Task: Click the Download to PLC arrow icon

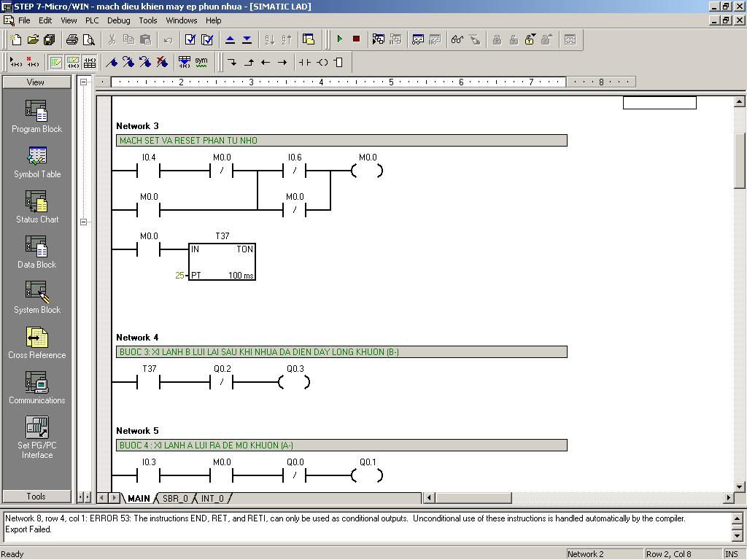Action: [x=247, y=39]
